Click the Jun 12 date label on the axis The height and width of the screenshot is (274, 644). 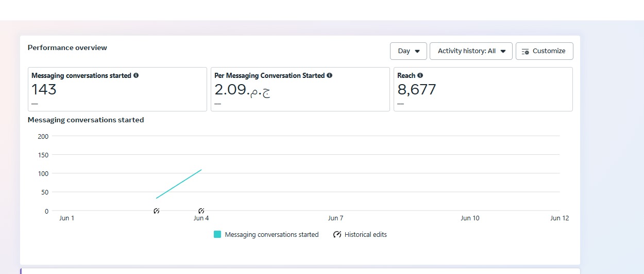coord(560,218)
